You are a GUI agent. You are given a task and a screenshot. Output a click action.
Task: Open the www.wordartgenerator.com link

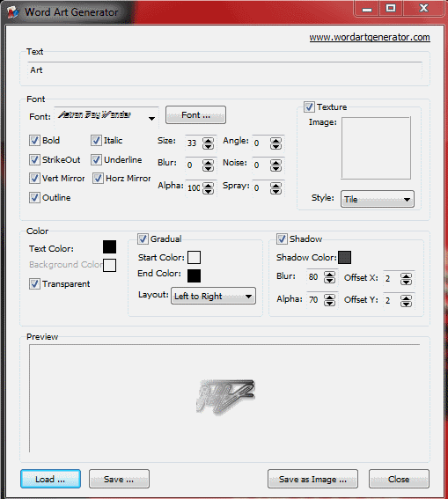pos(370,37)
